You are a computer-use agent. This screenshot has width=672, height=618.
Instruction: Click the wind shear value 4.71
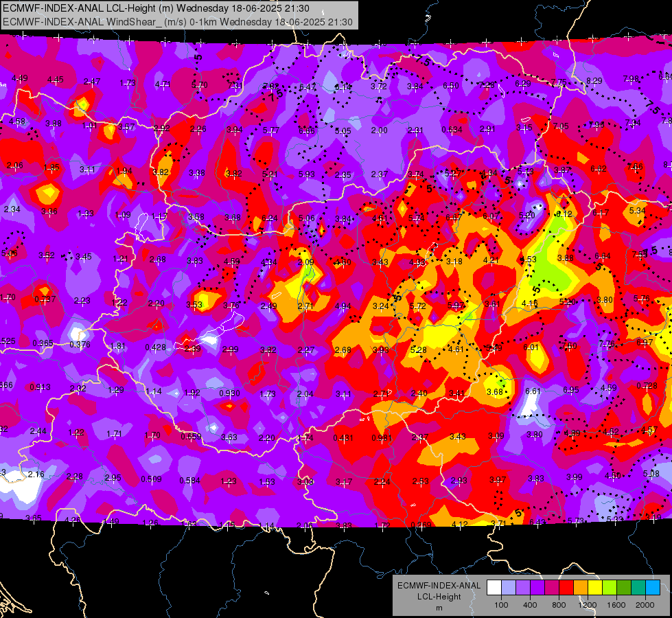[x=163, y=84]
